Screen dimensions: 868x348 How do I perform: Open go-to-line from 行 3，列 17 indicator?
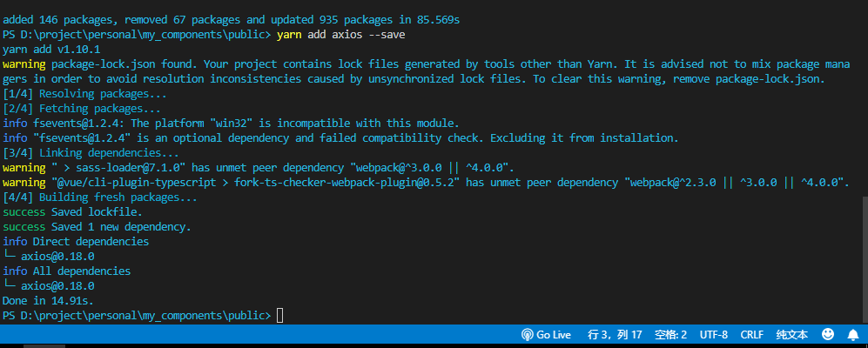click(x=615, y=334)
